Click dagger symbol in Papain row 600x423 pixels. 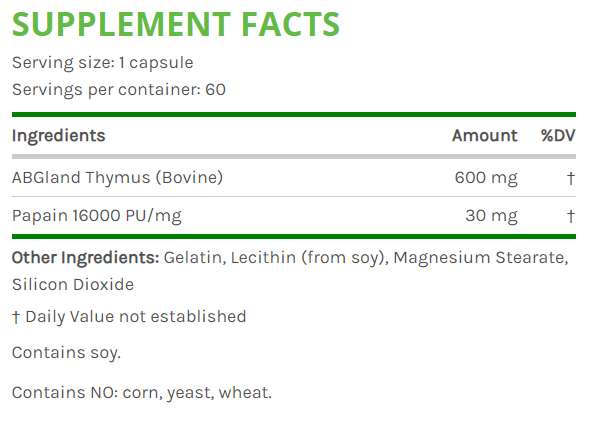coord(570,215)
